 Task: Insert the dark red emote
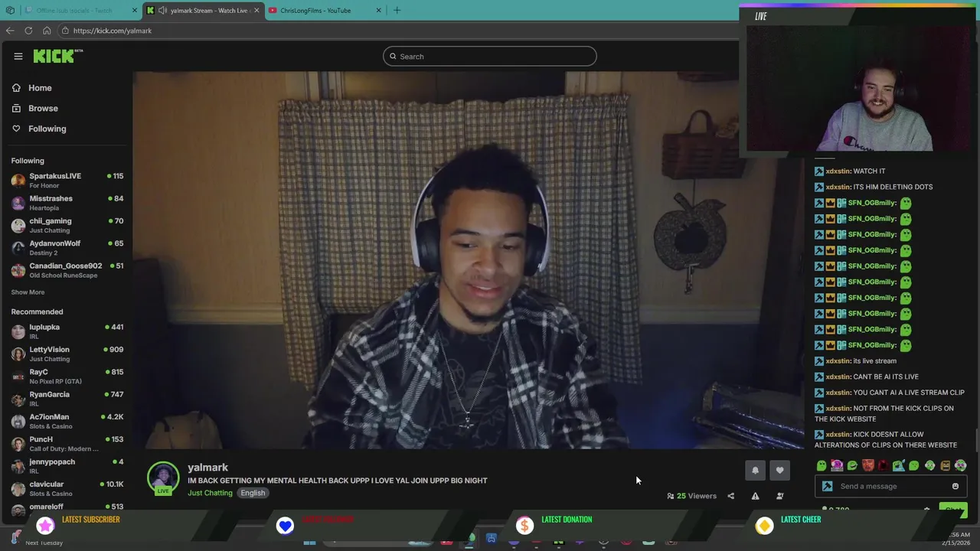click(x=883, y=465)
